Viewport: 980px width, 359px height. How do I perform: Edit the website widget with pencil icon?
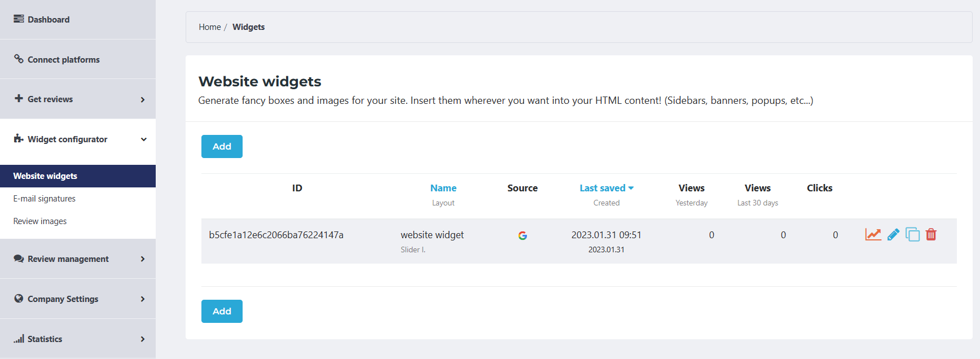pos(893,234)
